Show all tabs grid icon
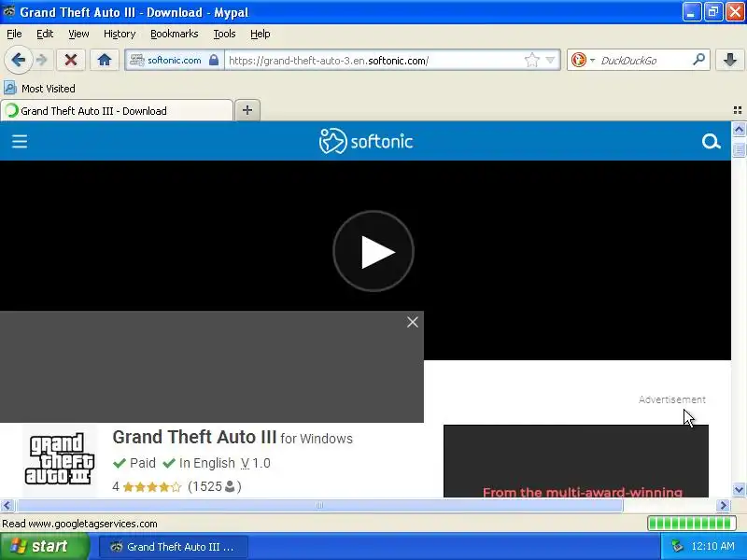 click(x=738, y=110)
